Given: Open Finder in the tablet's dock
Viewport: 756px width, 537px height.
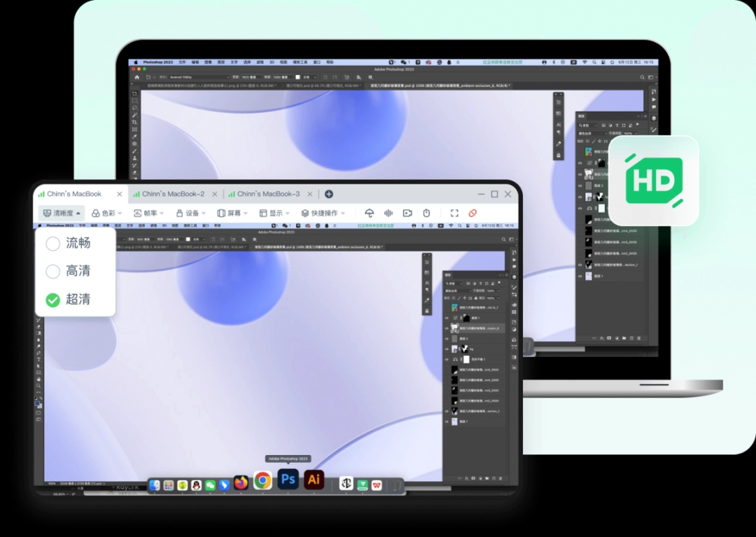Looking at the screenshot, I should tap(154, 485).
